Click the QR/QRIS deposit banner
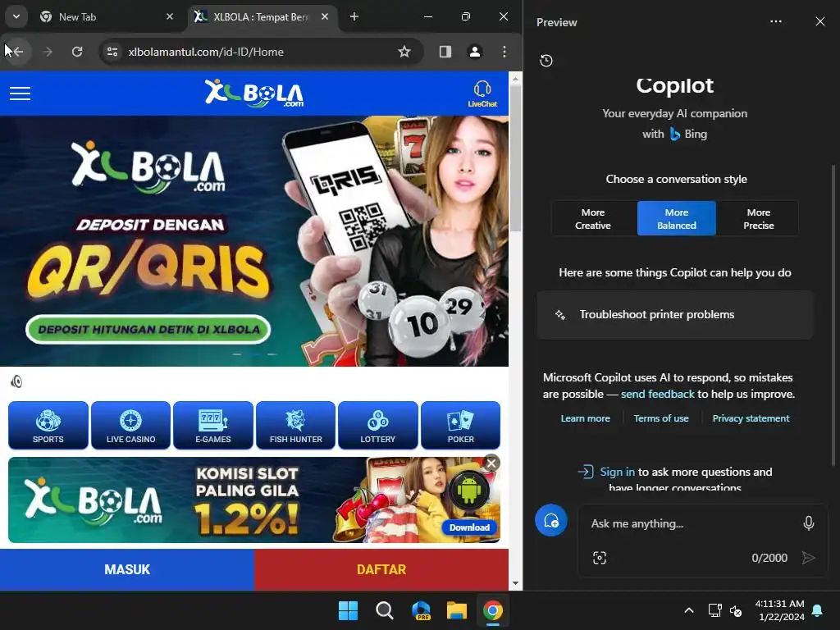Screen dimensions: 840x630 [x=254, y=241]
